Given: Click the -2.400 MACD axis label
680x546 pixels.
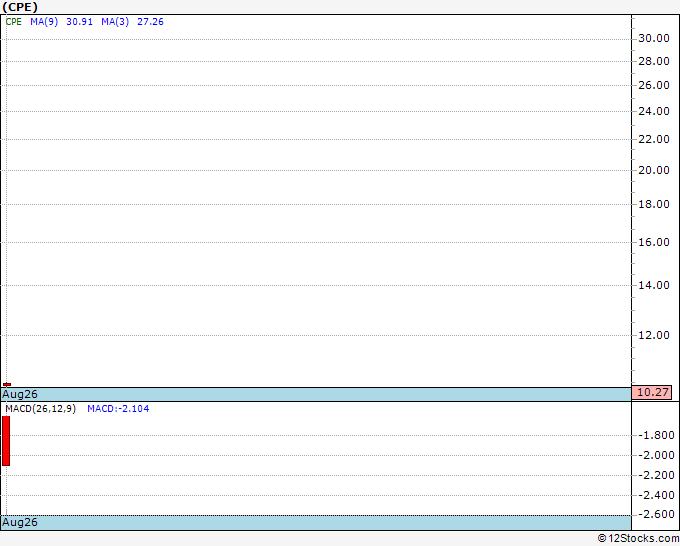Looking at the screenshot, I should (657, 495).
